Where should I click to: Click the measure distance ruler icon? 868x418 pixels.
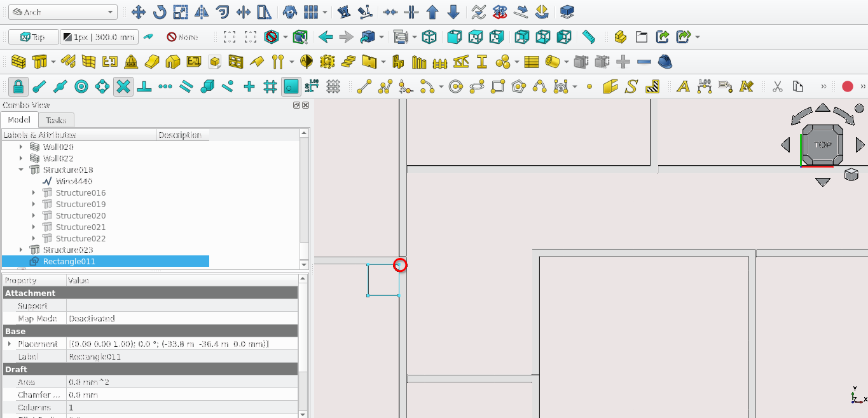click(588, 37)
